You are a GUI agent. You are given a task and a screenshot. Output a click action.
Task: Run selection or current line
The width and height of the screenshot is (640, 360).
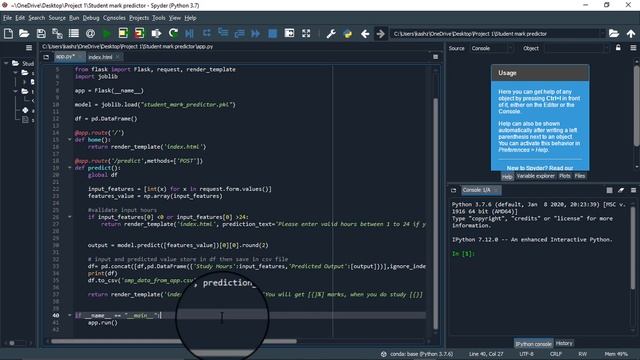click(x=156, y=33)
